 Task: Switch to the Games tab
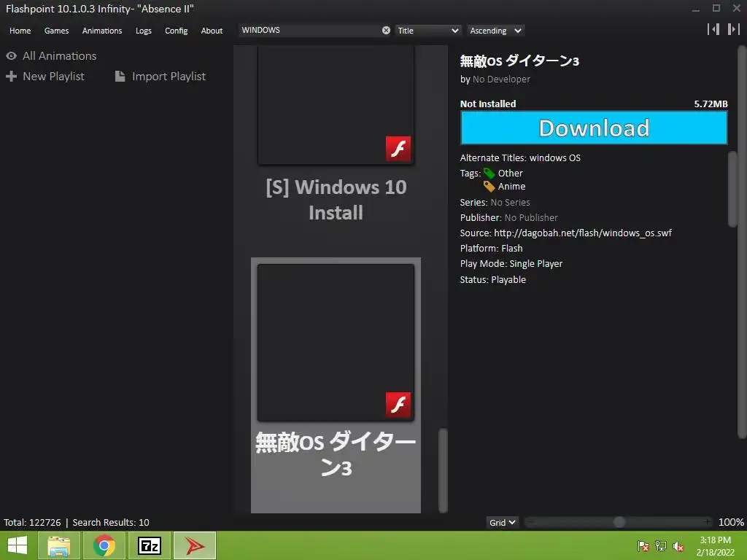pos(56,31)
